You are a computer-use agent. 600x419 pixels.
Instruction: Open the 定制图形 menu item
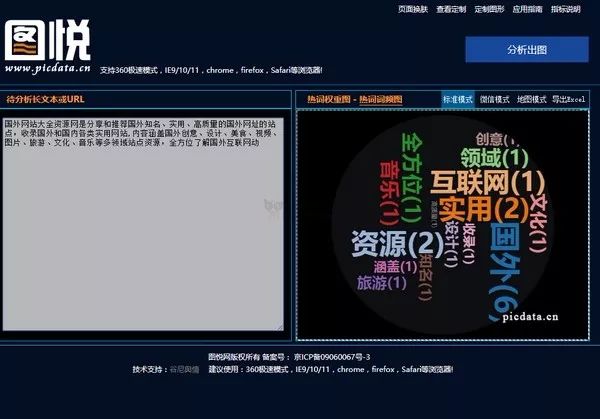point(489,9)
